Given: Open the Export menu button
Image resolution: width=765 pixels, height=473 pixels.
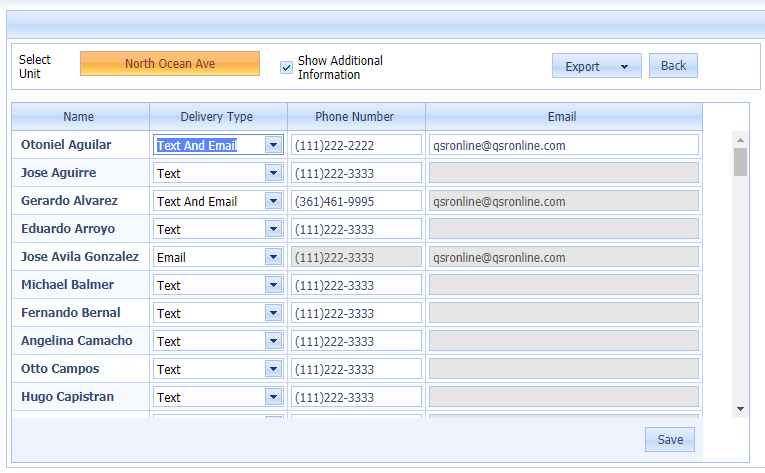Looking at the screenshot, I should [x=596, y=66].
